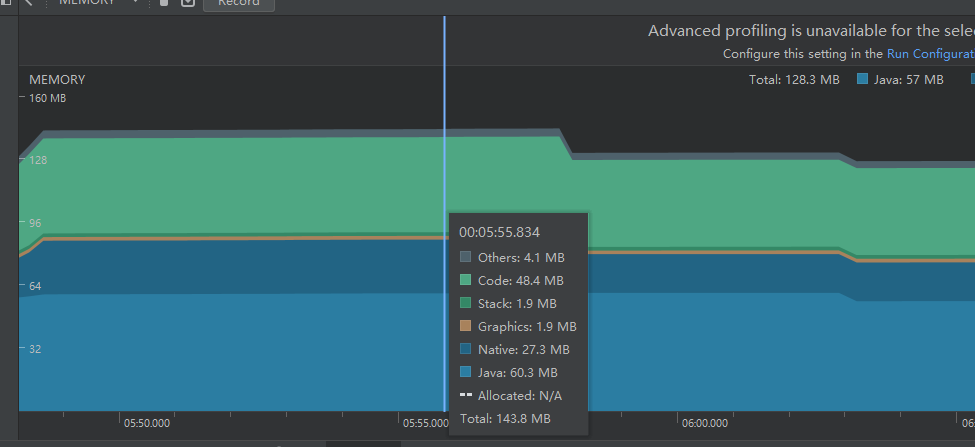
Task: Click the Configure this setting text
Action: [x=802, y=53]
